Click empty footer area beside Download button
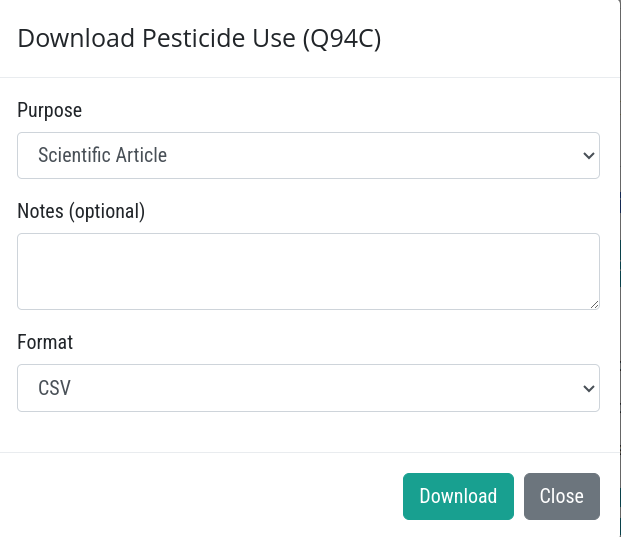The image size is (621, 537). tap(198, 496)
